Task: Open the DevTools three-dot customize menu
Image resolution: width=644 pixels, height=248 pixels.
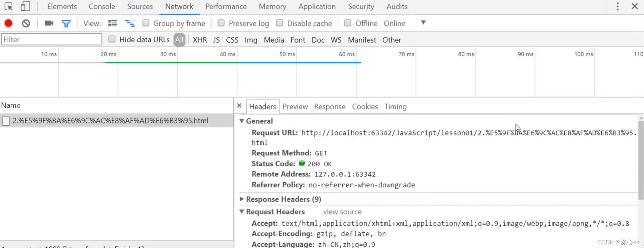Action: point(617,6)
